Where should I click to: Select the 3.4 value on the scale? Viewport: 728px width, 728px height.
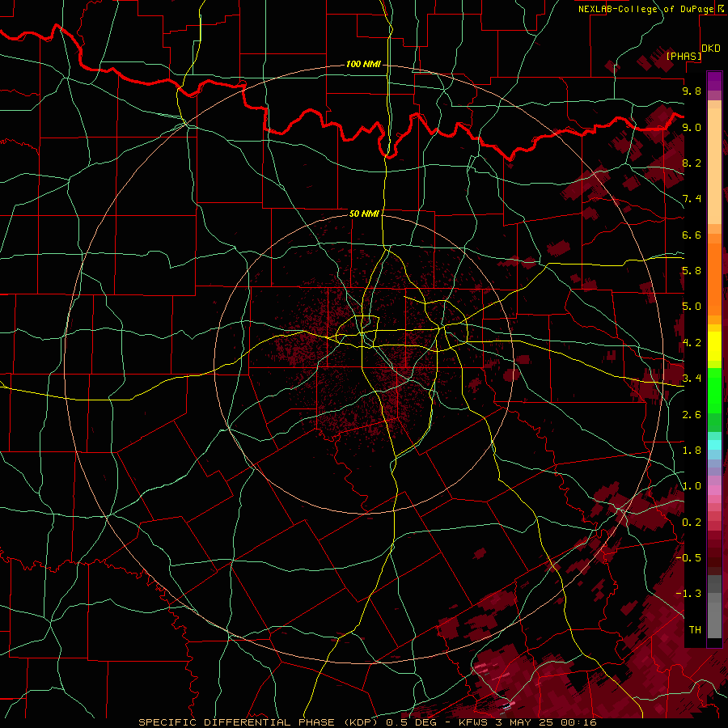point(692,379)
